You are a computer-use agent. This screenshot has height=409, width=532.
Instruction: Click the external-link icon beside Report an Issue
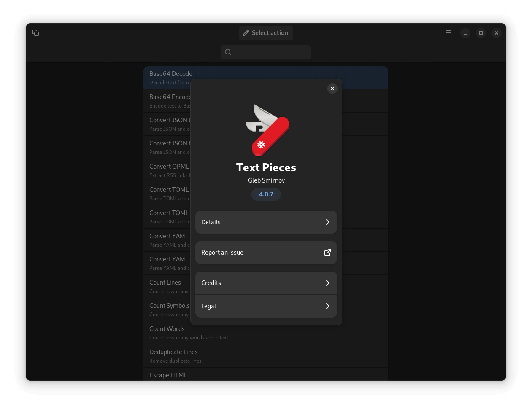point(328,252)
